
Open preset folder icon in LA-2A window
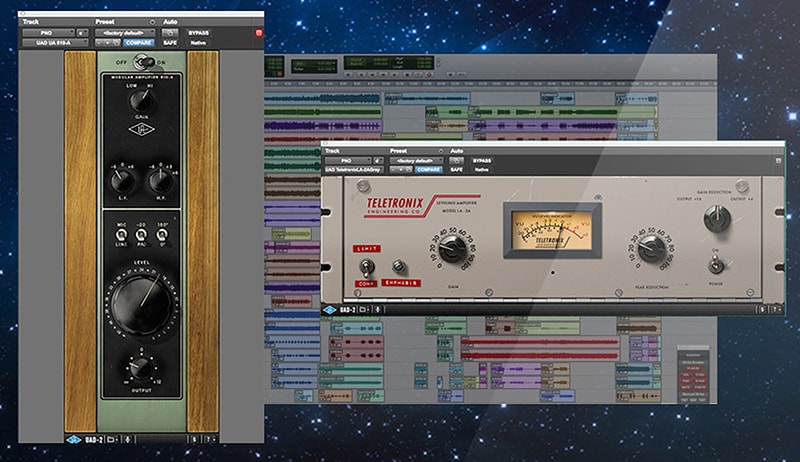(x=408, y=169)
